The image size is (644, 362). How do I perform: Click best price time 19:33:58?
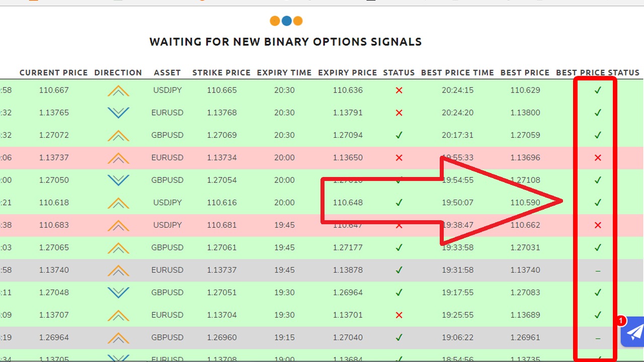[x=458, y=247]
